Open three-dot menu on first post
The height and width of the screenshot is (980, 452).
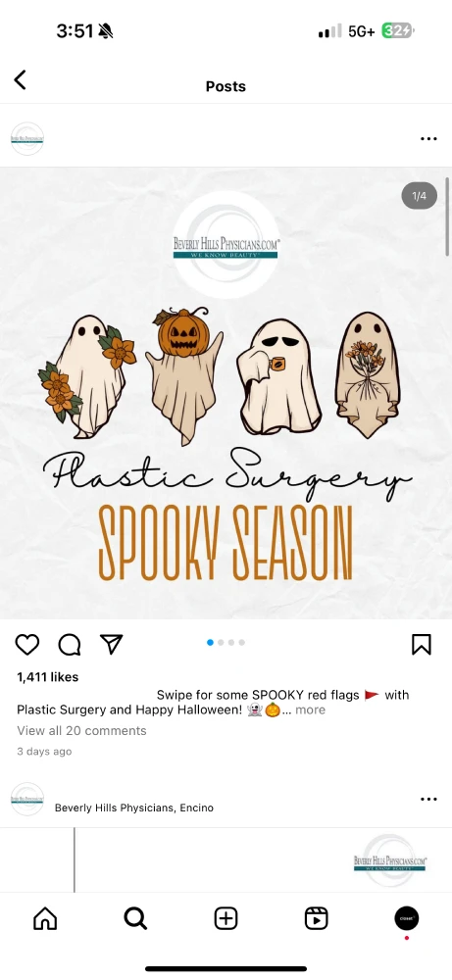coord(428,139)
